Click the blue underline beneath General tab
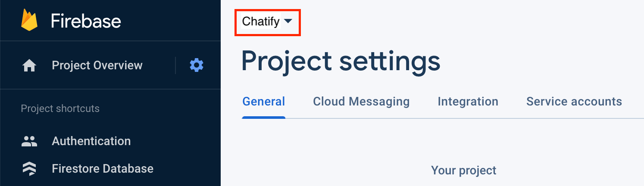Image resolution: width=644 pixels, height=186 pixels. point(263,117)
